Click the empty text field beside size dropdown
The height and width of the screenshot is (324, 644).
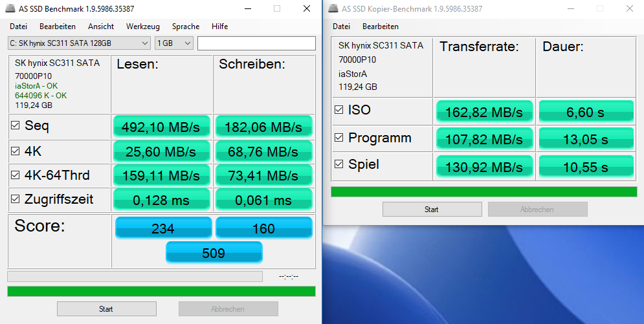pos(256,43)
